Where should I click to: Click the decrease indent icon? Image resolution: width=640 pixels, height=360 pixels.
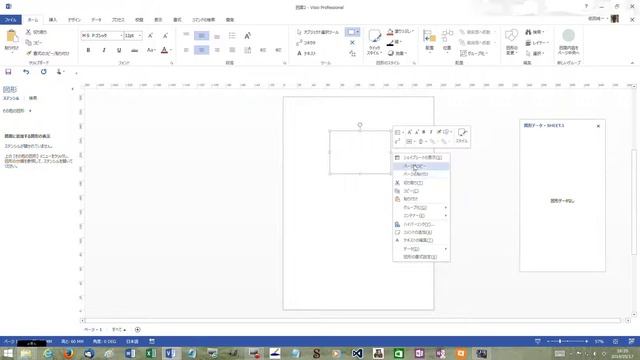(x=263, y=50)
